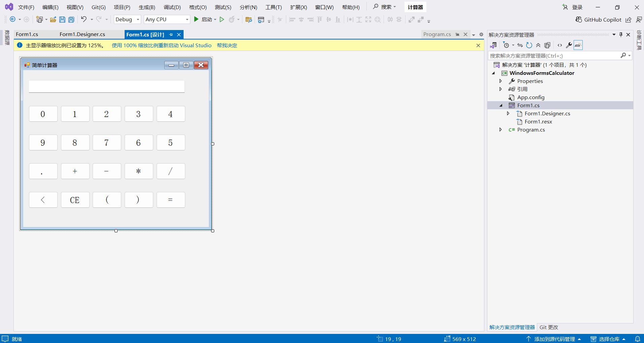Click the calculator form display textbox

106,86
